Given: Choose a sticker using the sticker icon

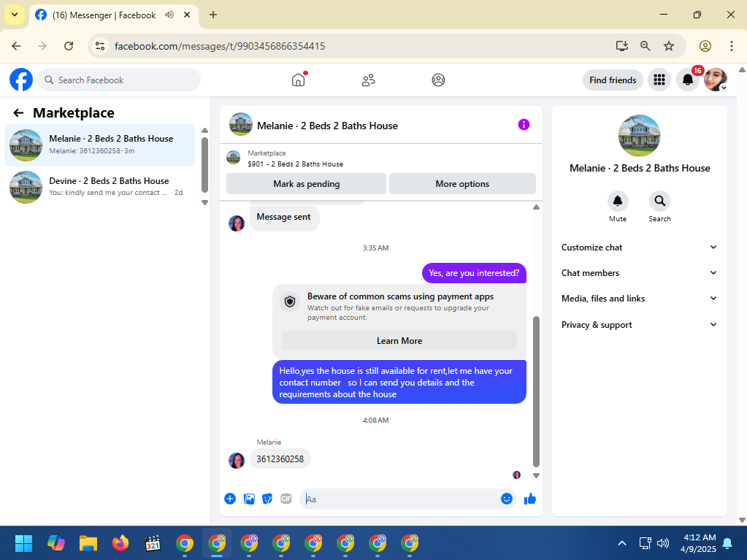Looking at the screenshot, I should (x=268, y=499).
